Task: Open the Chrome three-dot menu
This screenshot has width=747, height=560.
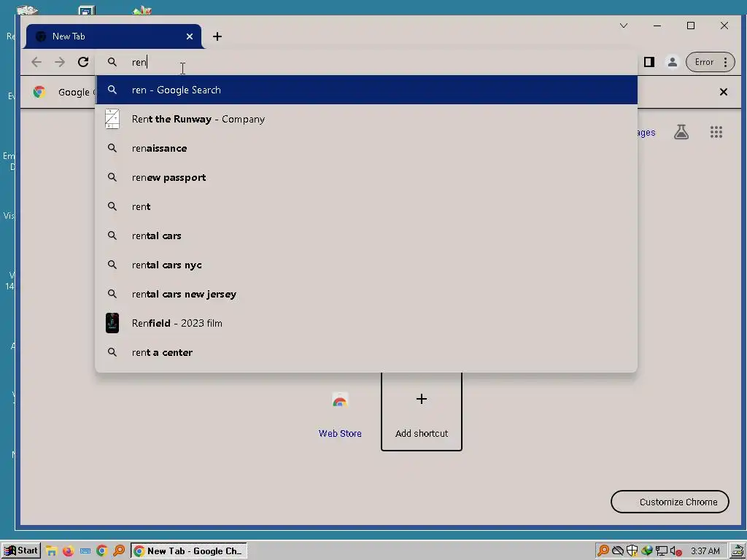Action: click(x=725, y=62)
